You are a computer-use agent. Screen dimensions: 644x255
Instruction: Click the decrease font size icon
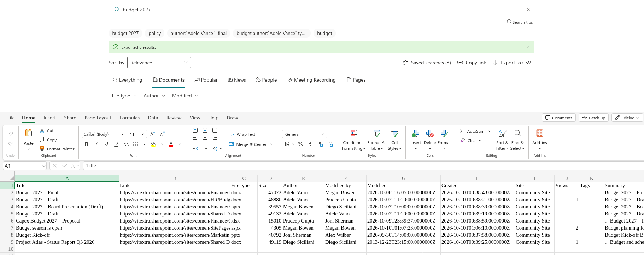coord(162,134)
